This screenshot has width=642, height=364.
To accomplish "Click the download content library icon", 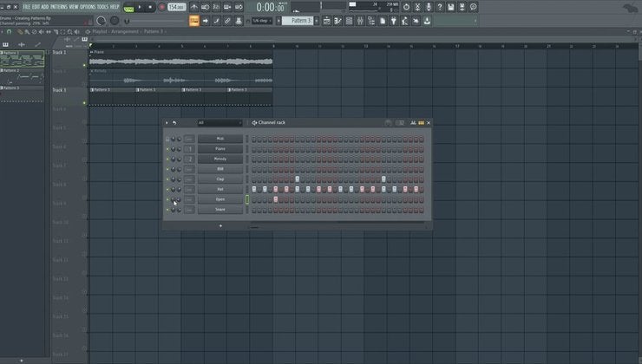I will click(427, 21).
